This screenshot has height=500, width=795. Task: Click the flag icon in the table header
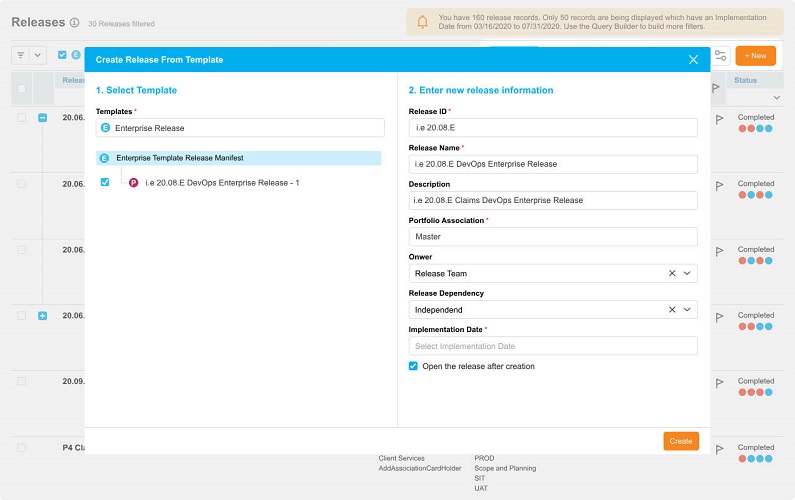(716, 88)
